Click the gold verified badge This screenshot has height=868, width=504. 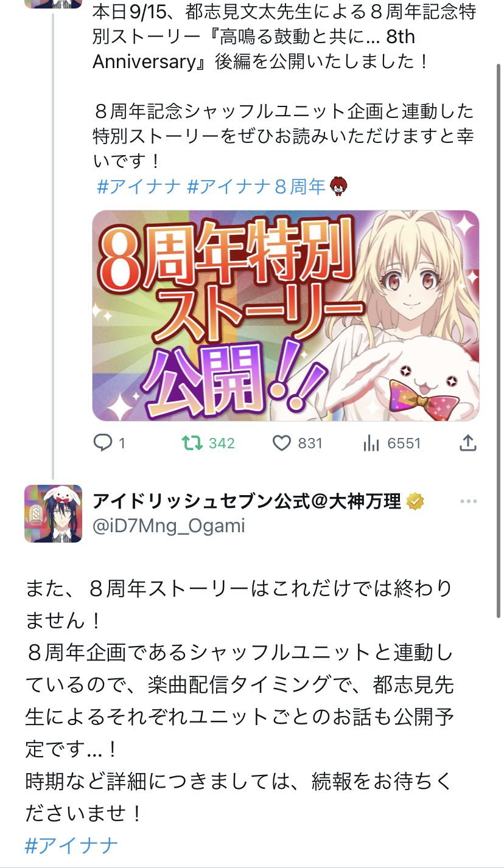pyautogui.click(x=416, y=501)
